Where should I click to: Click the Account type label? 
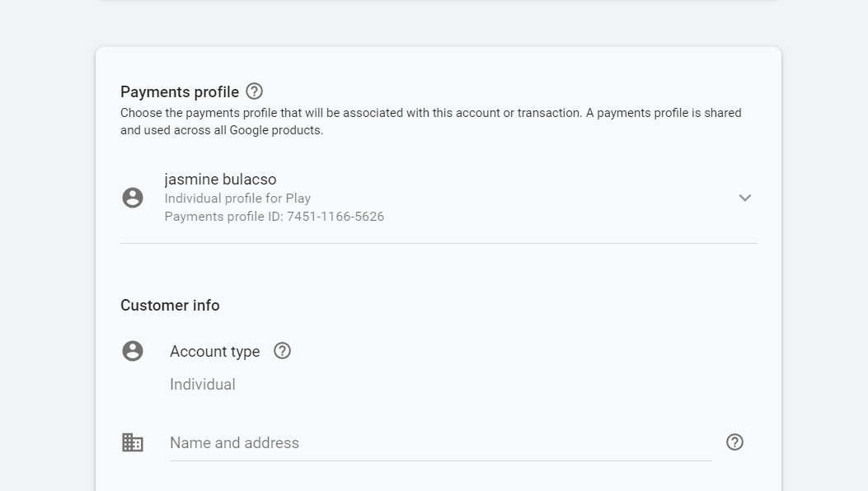pos(215,352)
